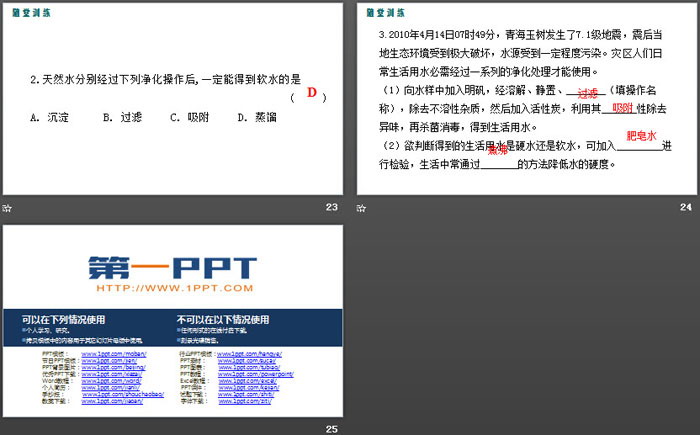Viewport: 700px width, 435px height.
Task: Click the 第一PPT logo on slide 25
Action: pyautogui.click(x=172, y=266)
